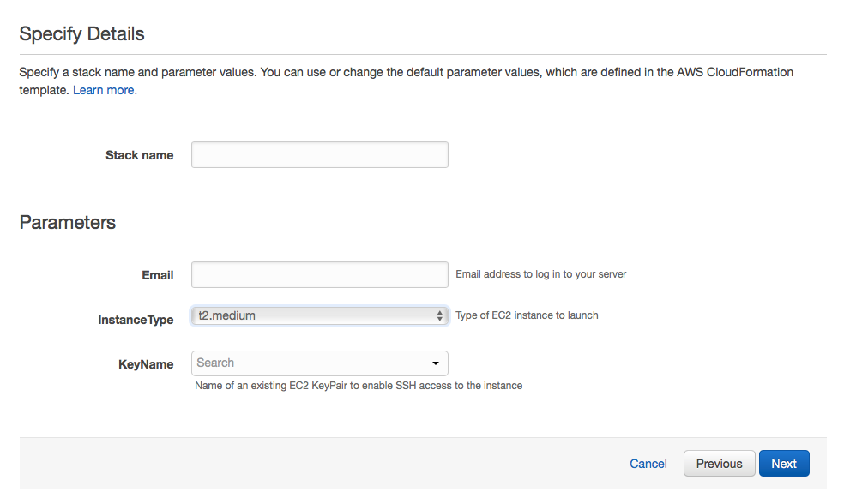Click the Stack name input field
The width and height of the screenshot is (850, 504).
click(x=319, y=154)
